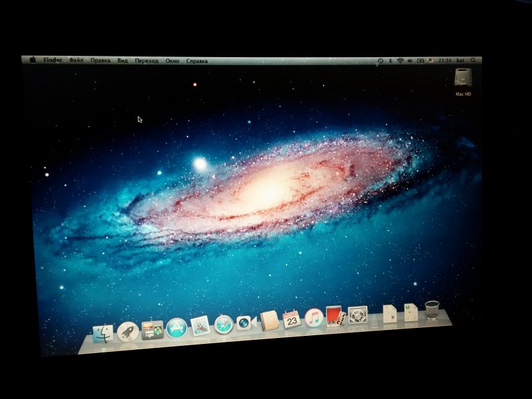532x399 pixels.
Task: Launch Safari compass icon in dock
Action: [x=224, y=324]
